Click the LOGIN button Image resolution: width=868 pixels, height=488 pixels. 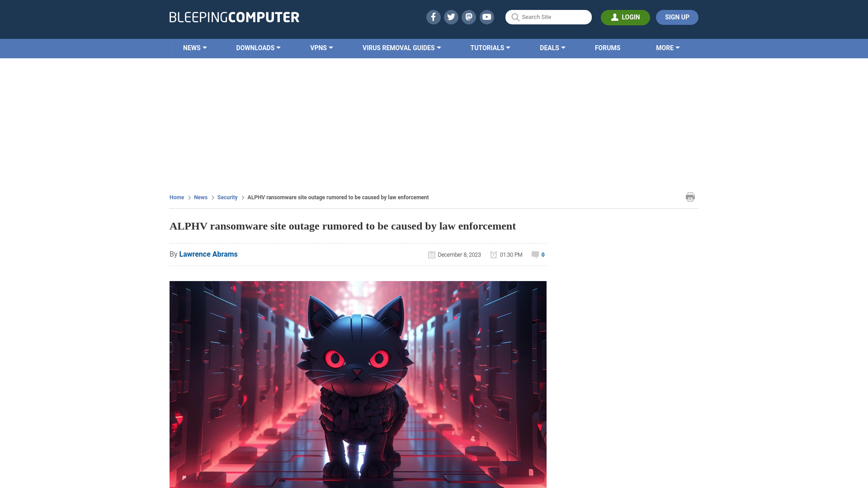click(625, 17)
